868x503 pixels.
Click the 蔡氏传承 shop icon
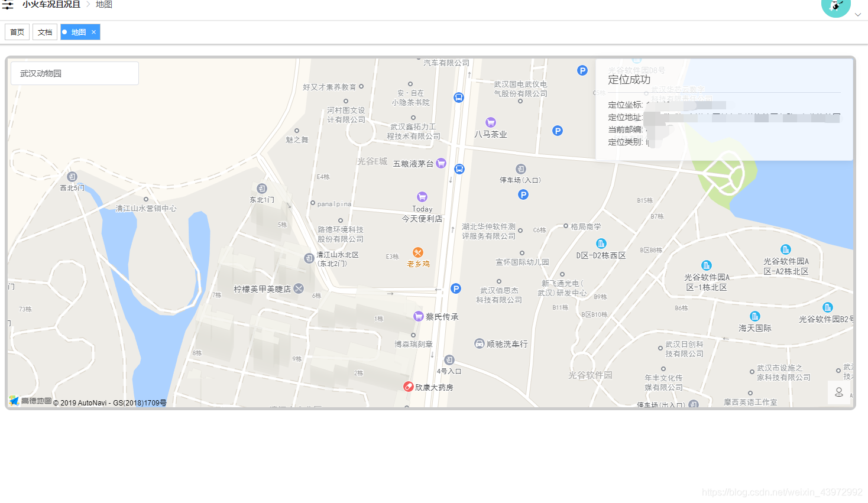(419, 316)
